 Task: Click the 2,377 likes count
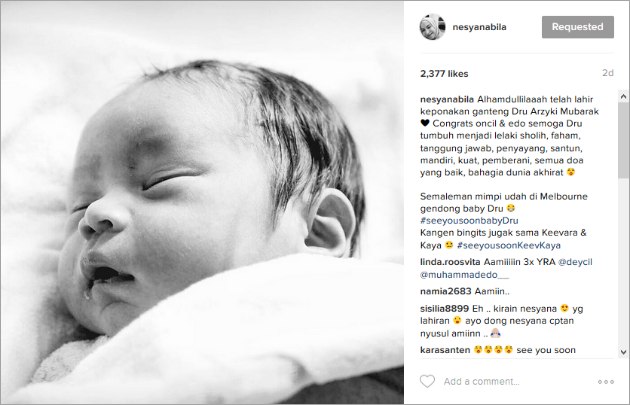[x=444, y=74]
